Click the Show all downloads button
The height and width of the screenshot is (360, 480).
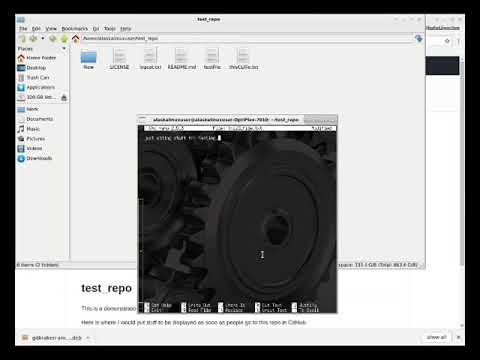pos(436,337)
